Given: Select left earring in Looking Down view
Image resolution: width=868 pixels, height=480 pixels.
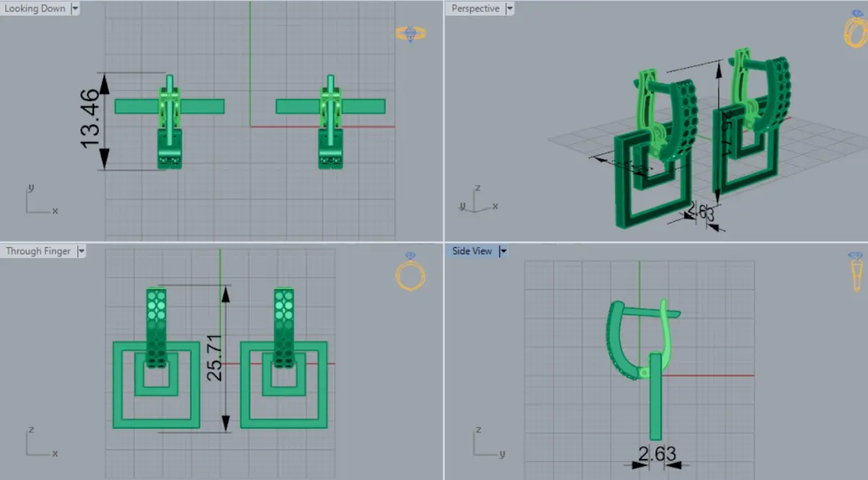Looking at the screenshot, I should coord(170,121).
